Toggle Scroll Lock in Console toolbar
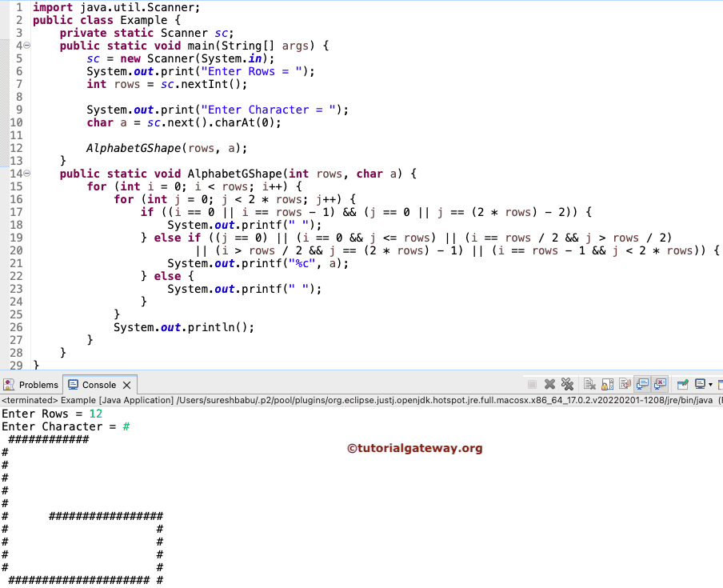The height and width of the screenshot is (588, 723). coord(608,384)
